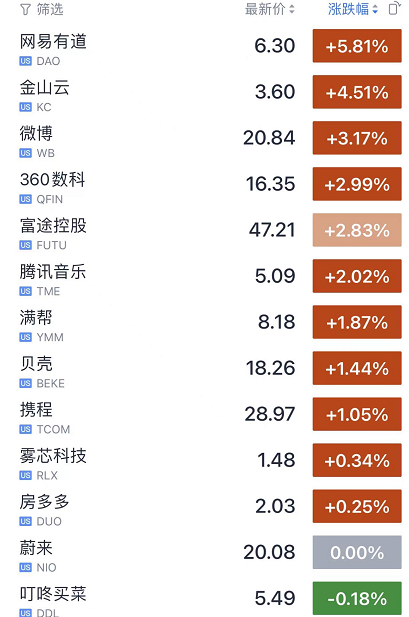Toggle the +5.81% change badge for 网易有道
The image size is (409, 617).
click(x=357, y=46)
